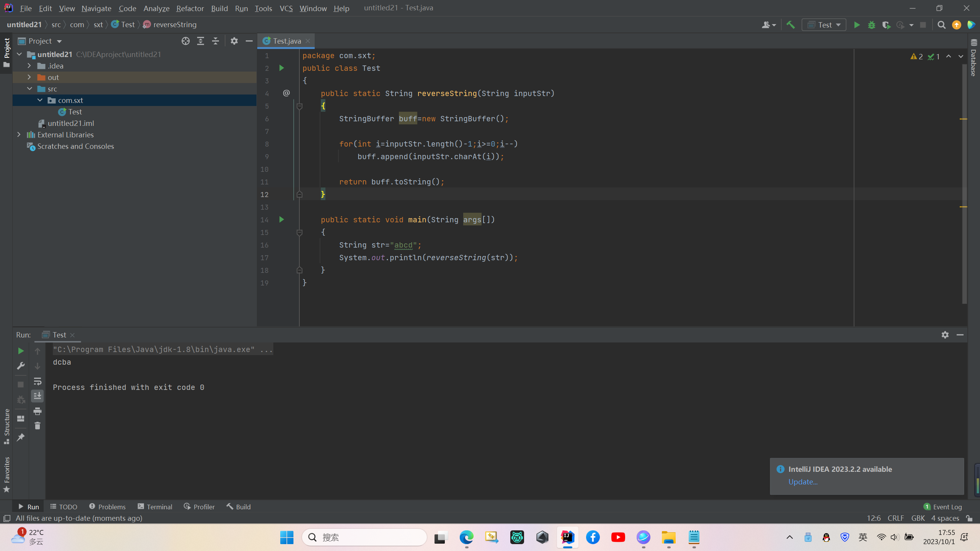Screen dimensions: 980x551
Task: Click the Print icon in Run panel
Action: (38, 411)
